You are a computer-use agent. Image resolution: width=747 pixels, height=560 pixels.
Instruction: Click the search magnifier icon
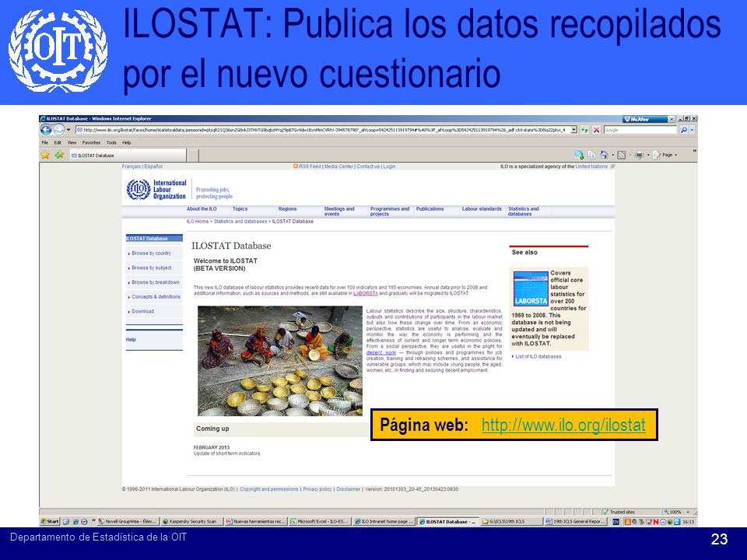684,130
